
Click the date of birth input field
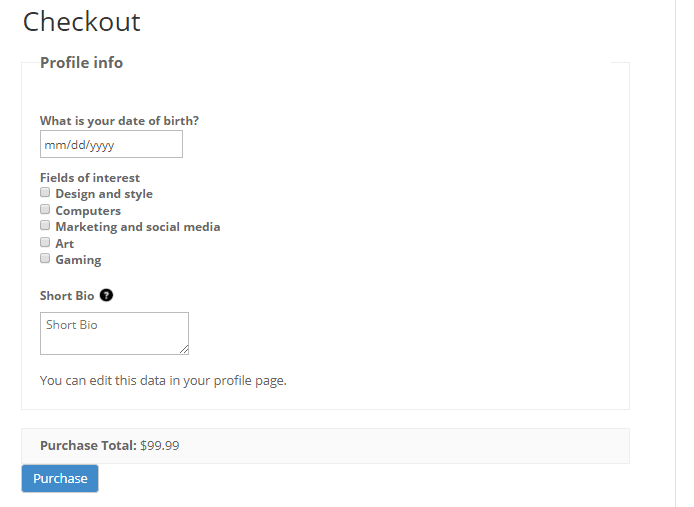pos(111,145)
